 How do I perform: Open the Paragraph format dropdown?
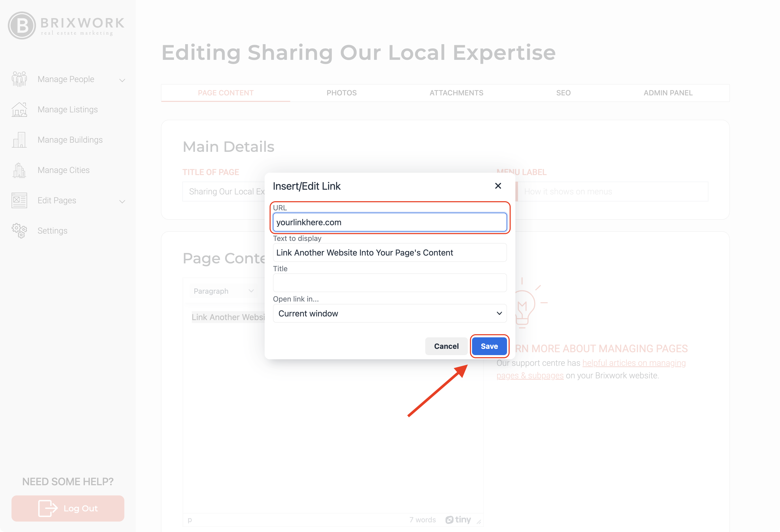coord(223,291)
